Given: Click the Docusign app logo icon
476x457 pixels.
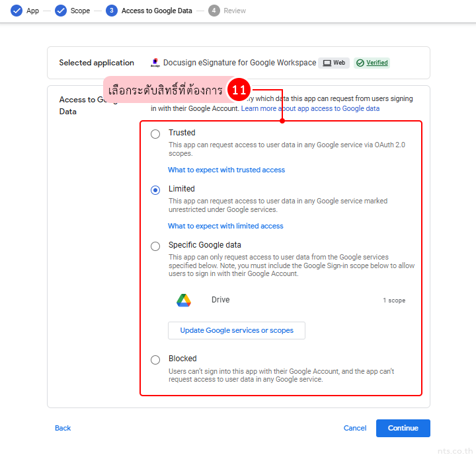Looking at the screenshot, I should [155, 63].
